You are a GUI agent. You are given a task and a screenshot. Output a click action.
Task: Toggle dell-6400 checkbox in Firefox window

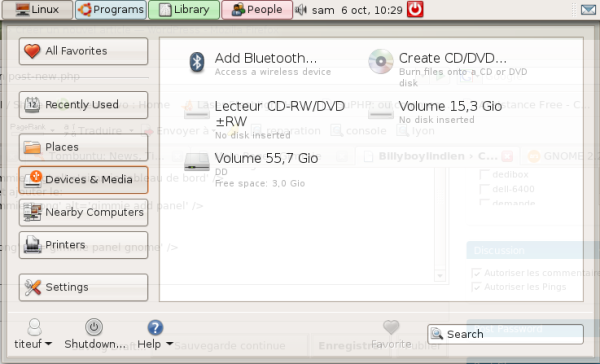coord(484,189)
